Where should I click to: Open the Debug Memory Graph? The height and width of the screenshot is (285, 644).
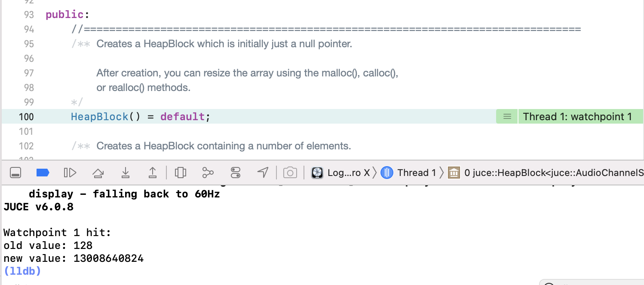coord(208,173)
